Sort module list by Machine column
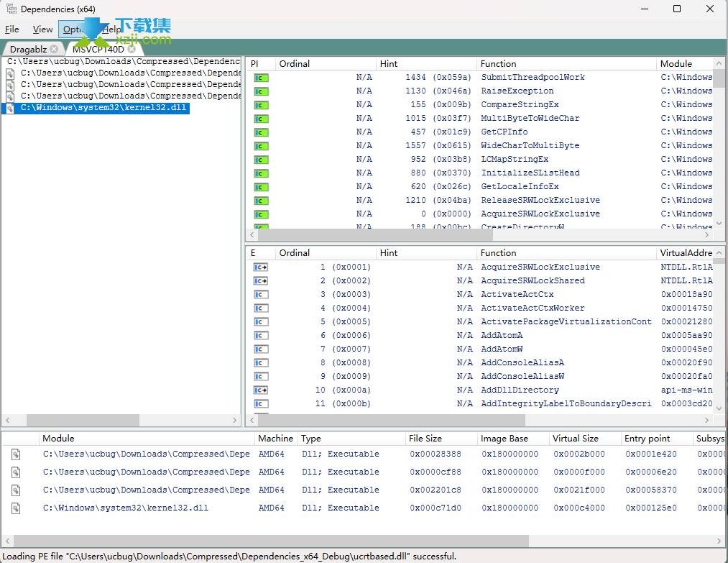The height and width of the screenshot is (563, 728). pos(276,439)
